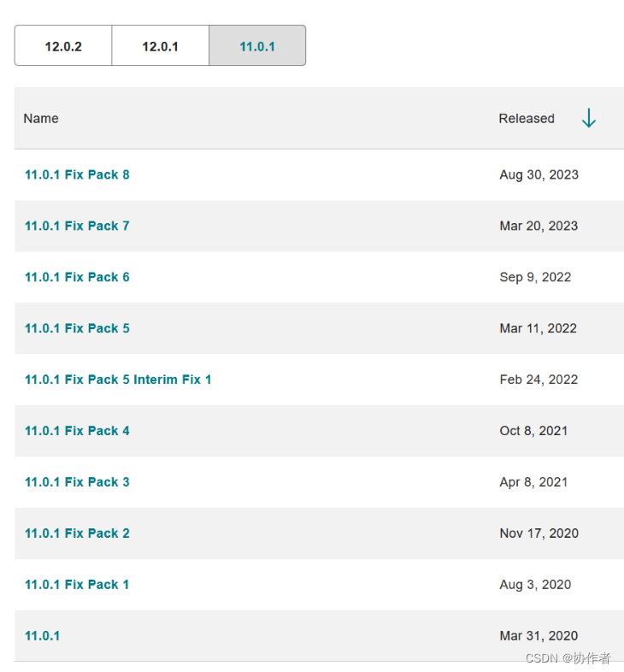Image resolution: width=624 pixels, height=672 pixels.
Task: Sort by the Released column header
Action: [x=527, y=119]
